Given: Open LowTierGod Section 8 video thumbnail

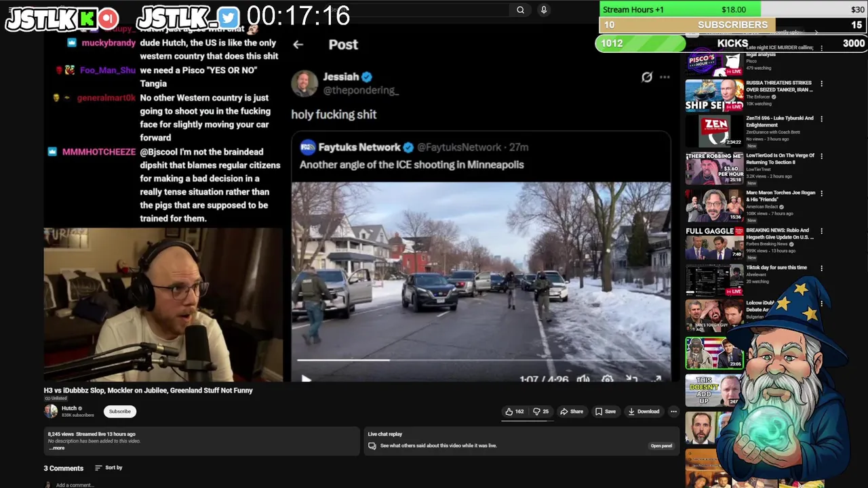Looking at the screenshot, I should pos(714,169).
